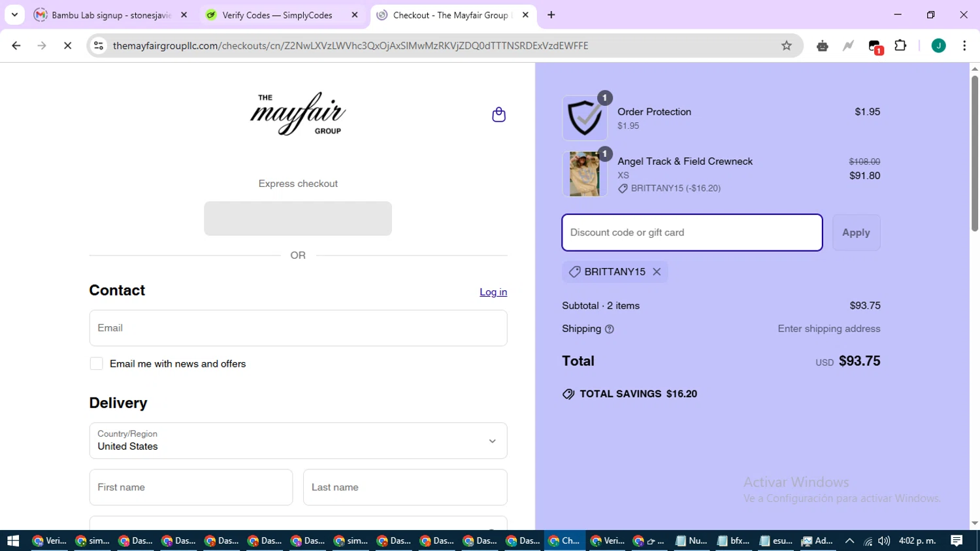Open the volume speaker tray icon

pyautogui.click(x=884, y=541)
